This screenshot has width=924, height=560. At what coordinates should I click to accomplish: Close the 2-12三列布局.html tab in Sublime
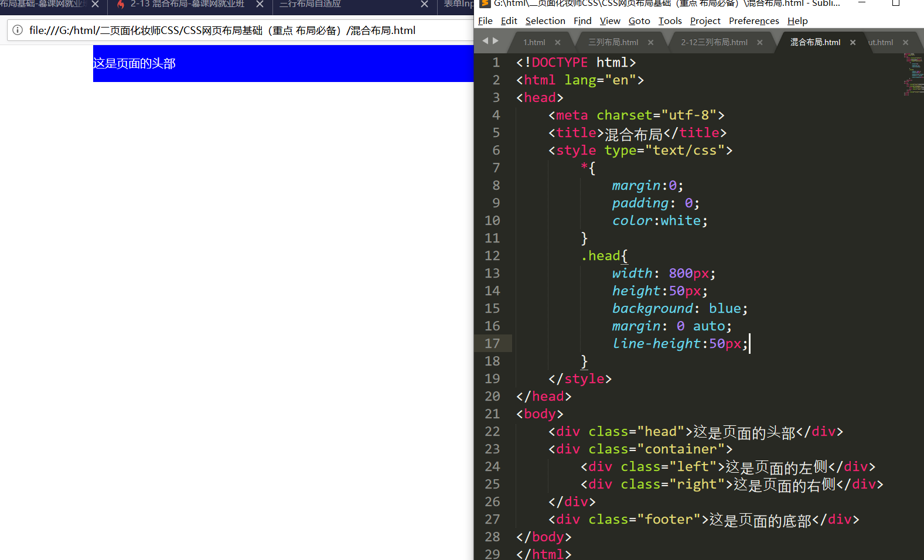[x=760, y=42]
